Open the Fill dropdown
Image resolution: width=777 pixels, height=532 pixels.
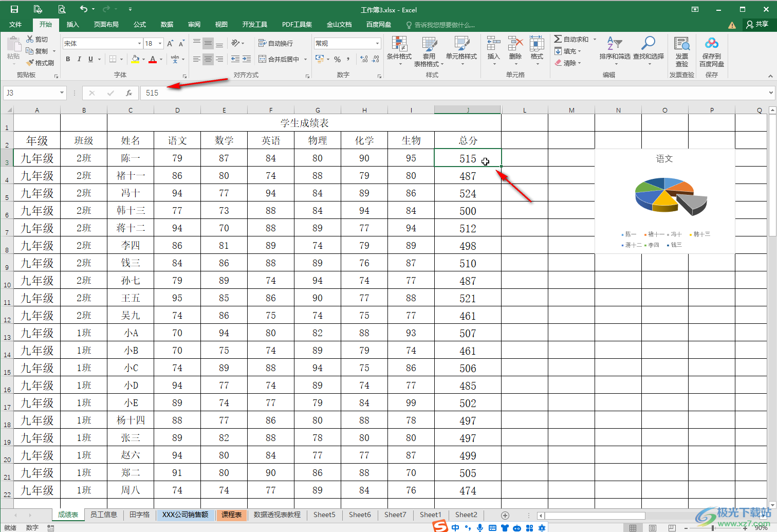click(568, 51)
